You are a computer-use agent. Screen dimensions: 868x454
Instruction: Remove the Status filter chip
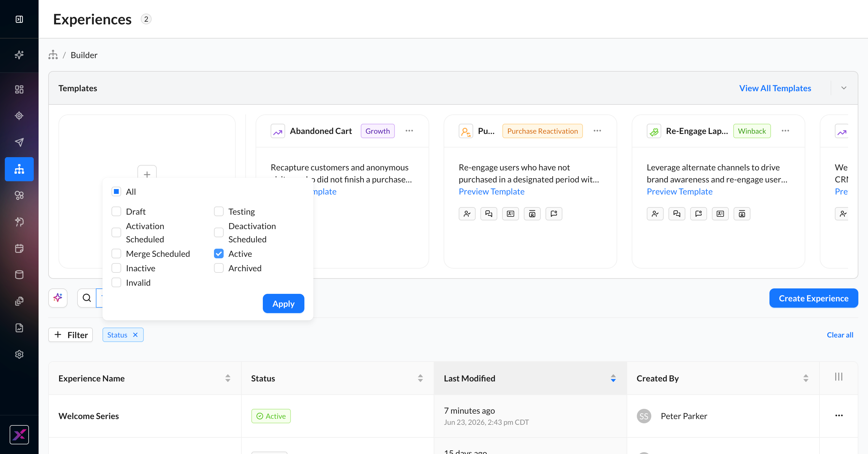(135, 335)
